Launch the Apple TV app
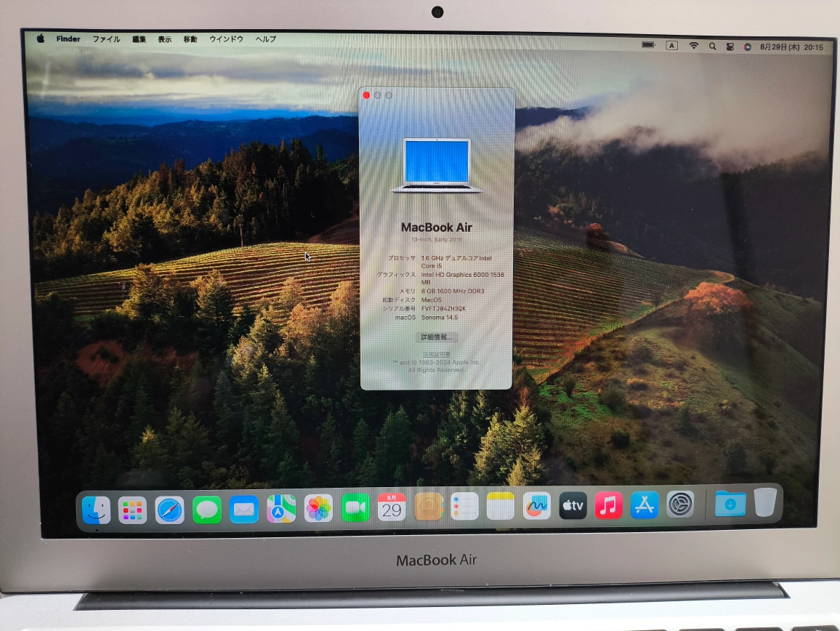The image size is (840, 631). click(573, 505)
